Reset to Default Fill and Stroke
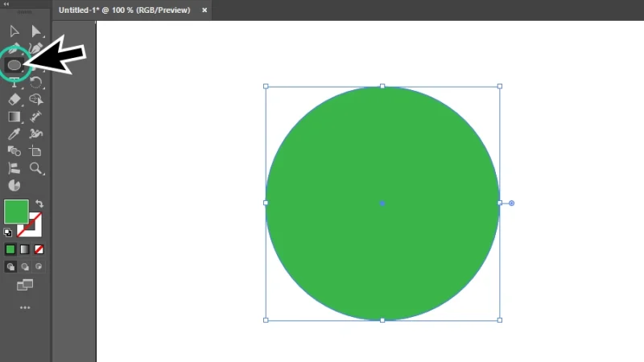 (8, 232)
